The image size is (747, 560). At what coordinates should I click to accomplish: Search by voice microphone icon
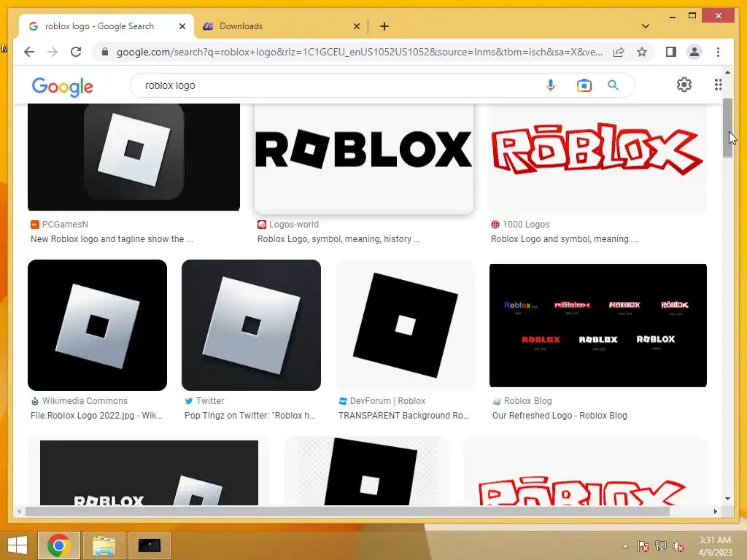click(x=551, y=85)
